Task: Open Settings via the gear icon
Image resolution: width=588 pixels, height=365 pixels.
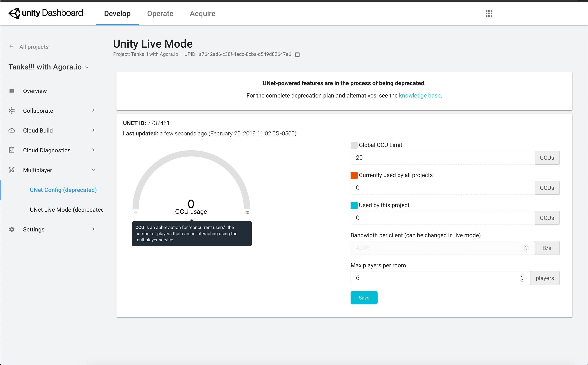Action: (11, 229)
